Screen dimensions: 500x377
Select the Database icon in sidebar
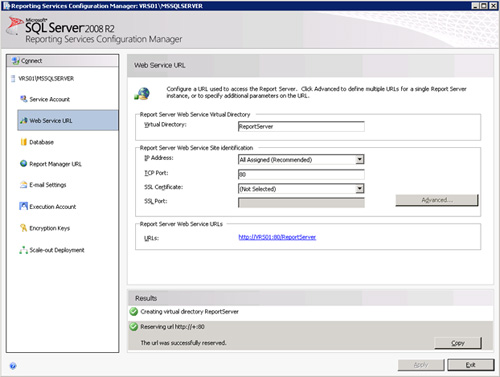23,142
